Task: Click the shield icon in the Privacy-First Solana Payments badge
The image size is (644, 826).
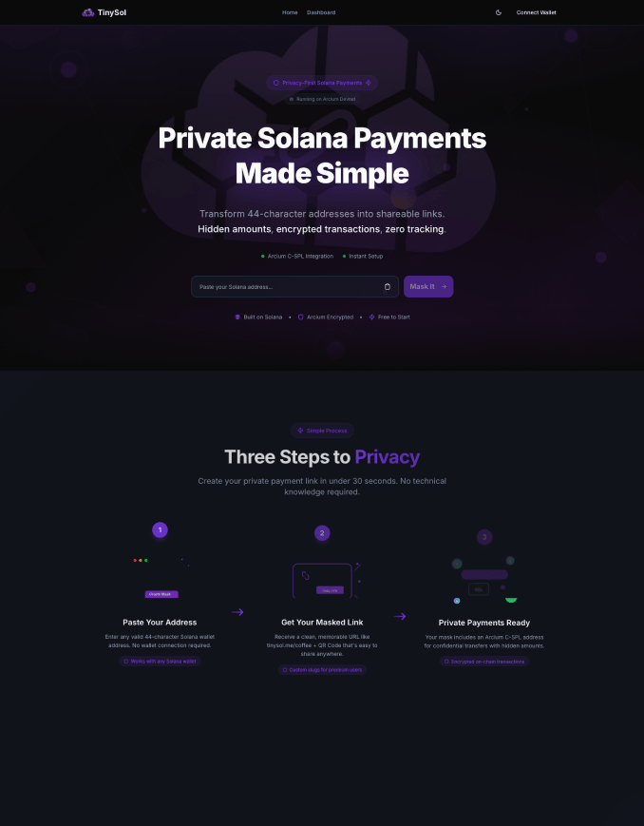Action: click(275, 83)
